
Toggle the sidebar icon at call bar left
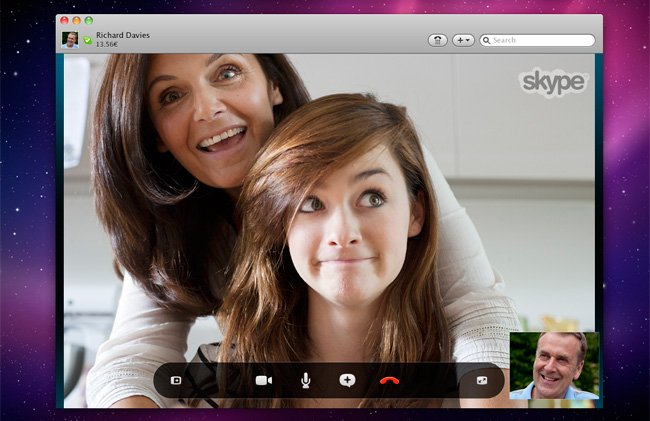pos(176,380)
